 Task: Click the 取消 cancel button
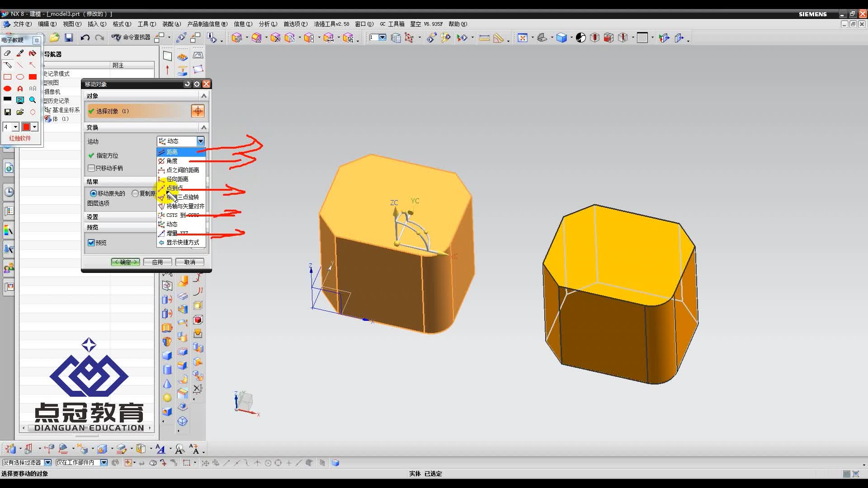tap(189, 262)
